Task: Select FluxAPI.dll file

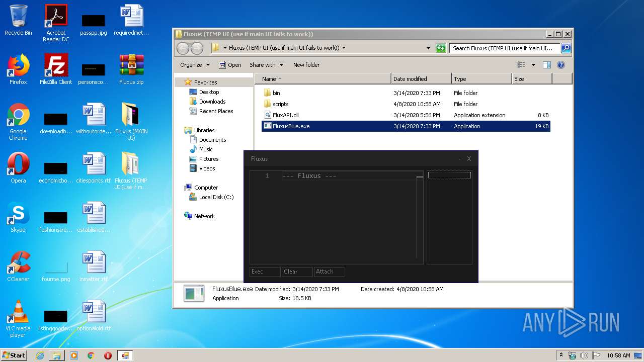Action: (x=406, y=115)
